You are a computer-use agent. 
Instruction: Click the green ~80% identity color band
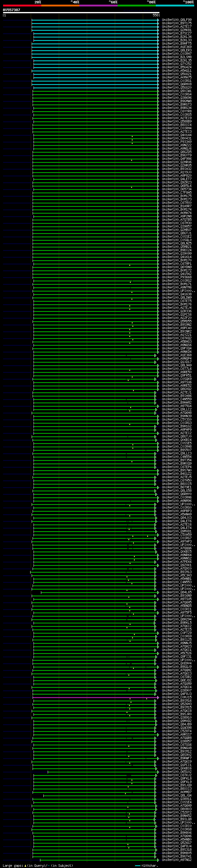tap(137, 6)
